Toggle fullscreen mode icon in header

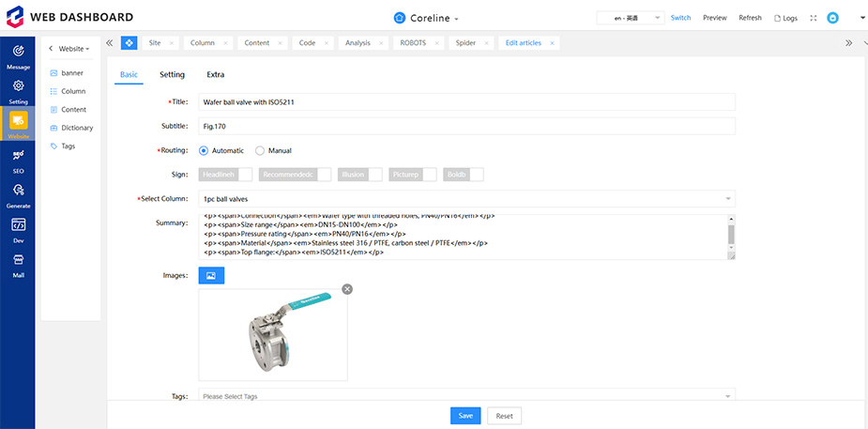[x=814, y=18]
